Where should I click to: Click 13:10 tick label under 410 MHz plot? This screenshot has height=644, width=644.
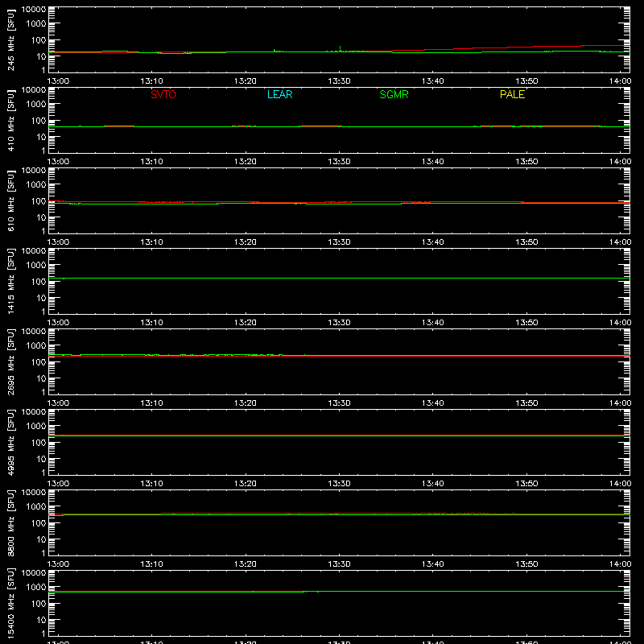click(152, 162)
